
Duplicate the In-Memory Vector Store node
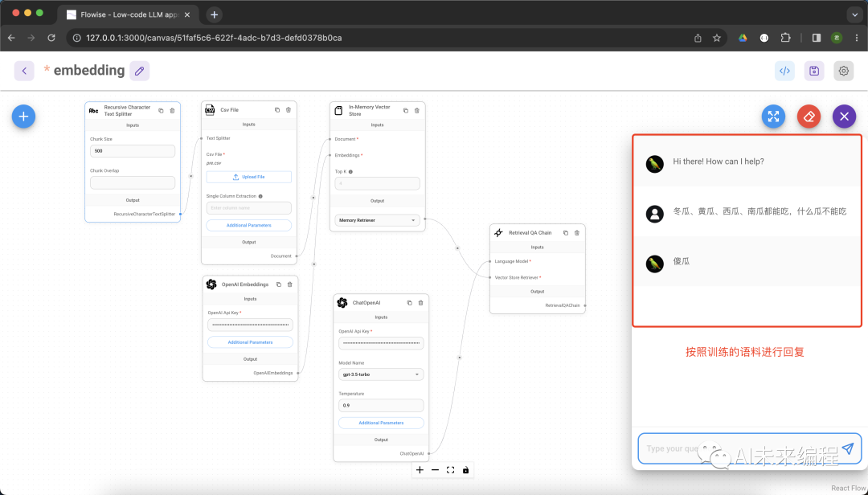tap(406, 111)
